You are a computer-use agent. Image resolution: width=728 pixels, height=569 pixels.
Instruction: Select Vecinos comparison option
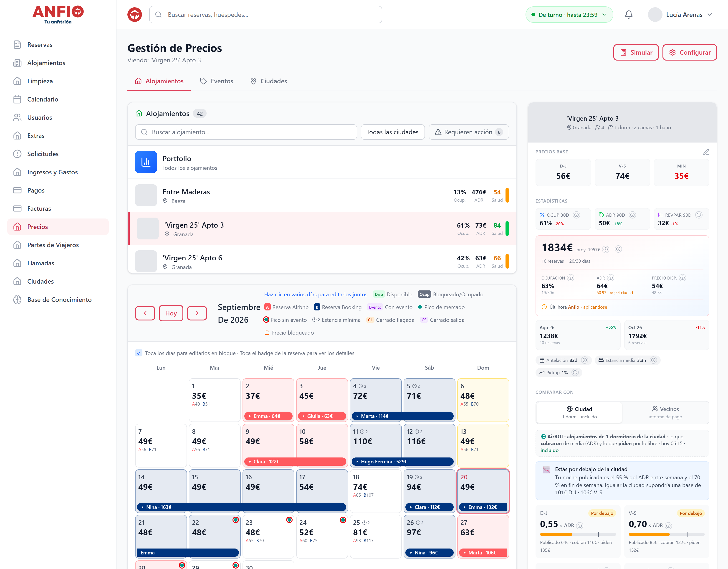(x=665, y=413)
